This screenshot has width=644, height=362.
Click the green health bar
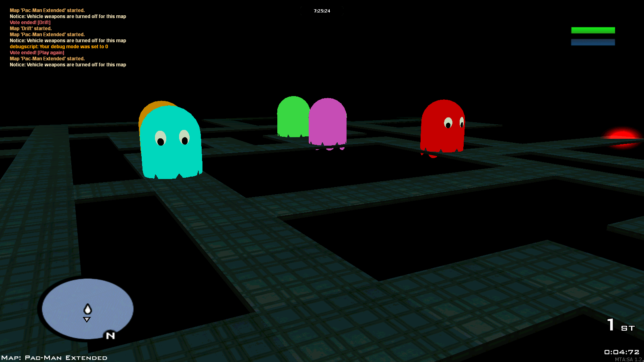(593, 30)
